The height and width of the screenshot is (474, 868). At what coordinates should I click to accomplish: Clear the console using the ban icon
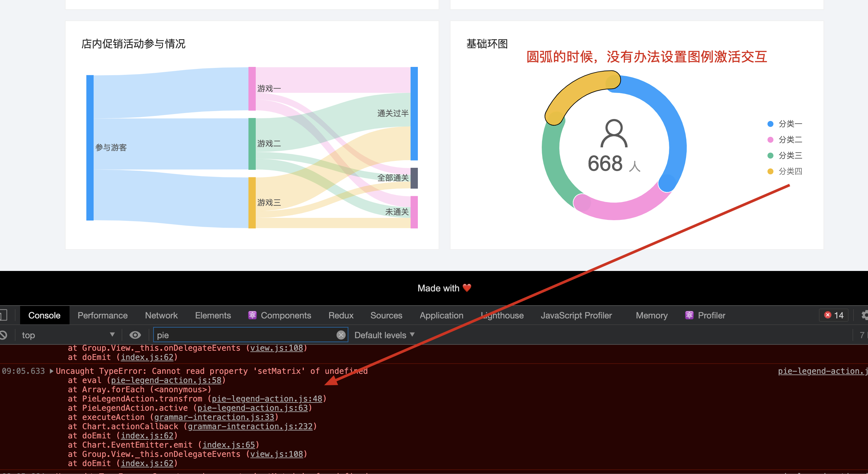(4, 335)
